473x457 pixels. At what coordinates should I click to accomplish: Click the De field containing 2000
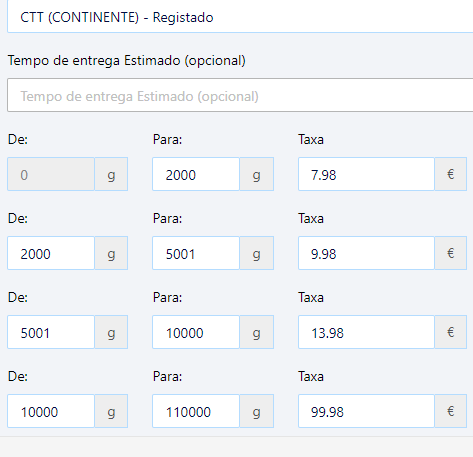51,253
